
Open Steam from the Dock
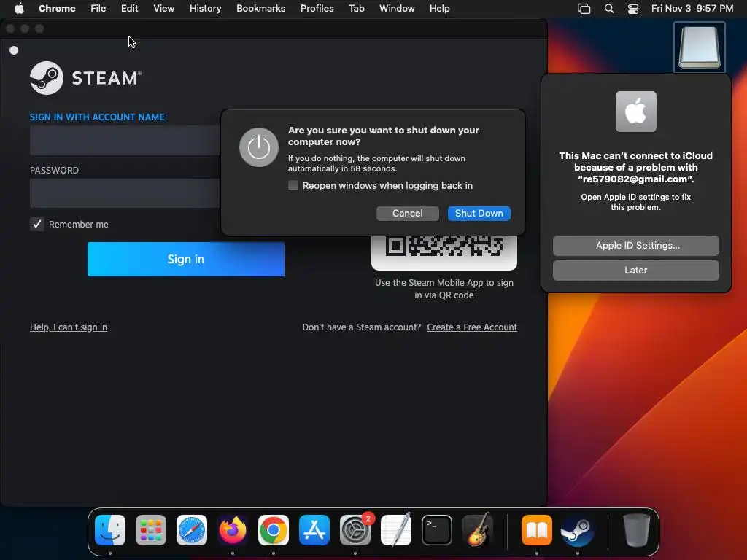[x=578, y=530]
